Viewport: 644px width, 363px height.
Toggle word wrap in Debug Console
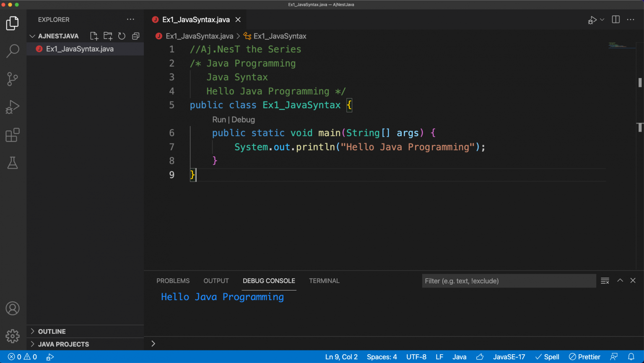coord(605,281)
